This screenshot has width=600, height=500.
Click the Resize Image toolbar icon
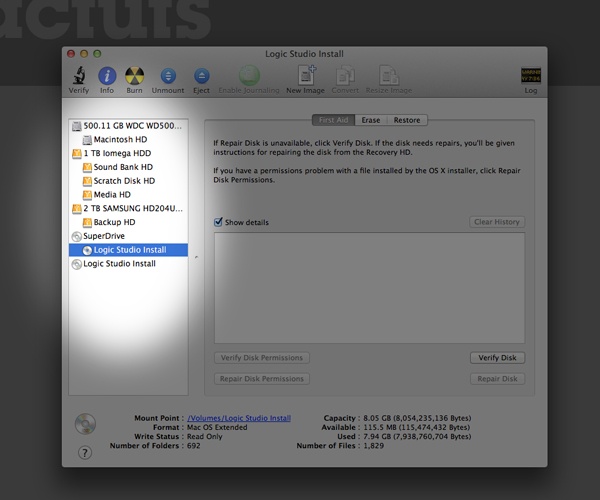[x=389, y=75]
